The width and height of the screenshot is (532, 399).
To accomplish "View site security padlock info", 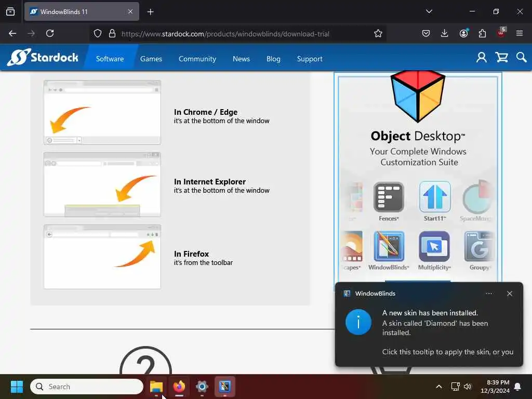I will (112, 34).
